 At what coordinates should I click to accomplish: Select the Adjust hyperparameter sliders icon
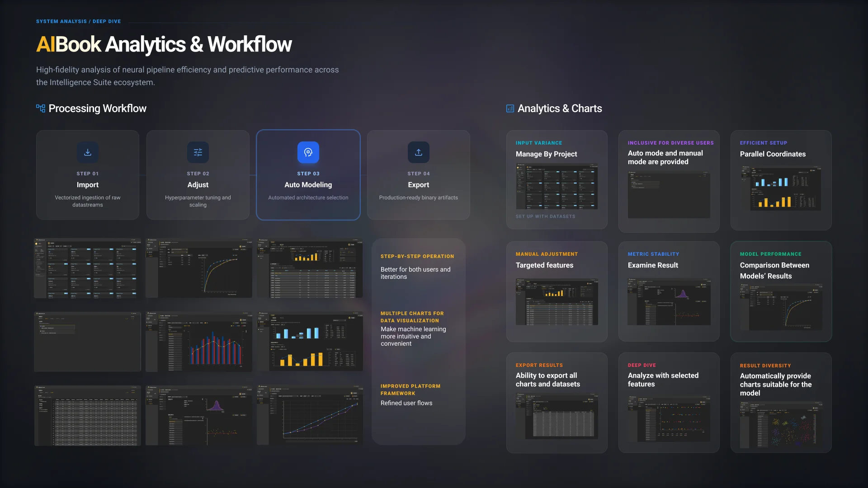pyautogui.click(x=198, y=152)
